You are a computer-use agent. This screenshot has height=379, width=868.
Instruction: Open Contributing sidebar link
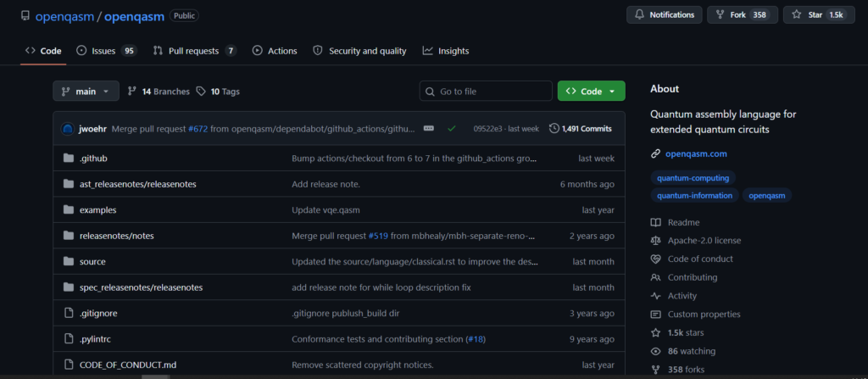tap(684, 277)
